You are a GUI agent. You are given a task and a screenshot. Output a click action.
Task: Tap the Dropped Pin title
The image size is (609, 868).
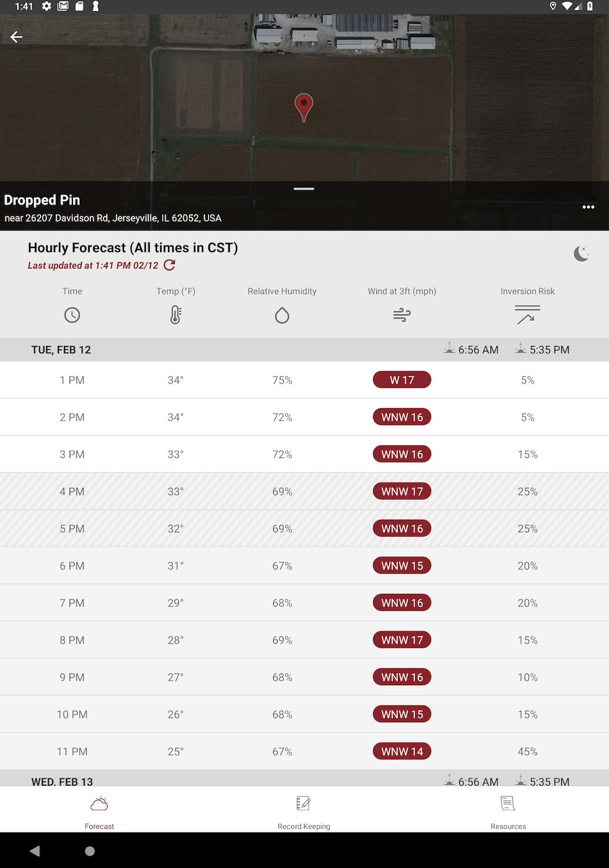point(42,200)
